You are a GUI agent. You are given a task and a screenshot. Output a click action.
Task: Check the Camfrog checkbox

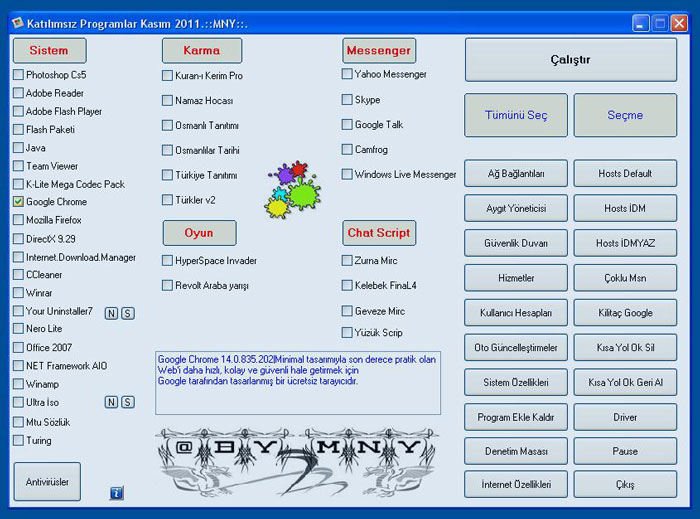coord(347,149)
